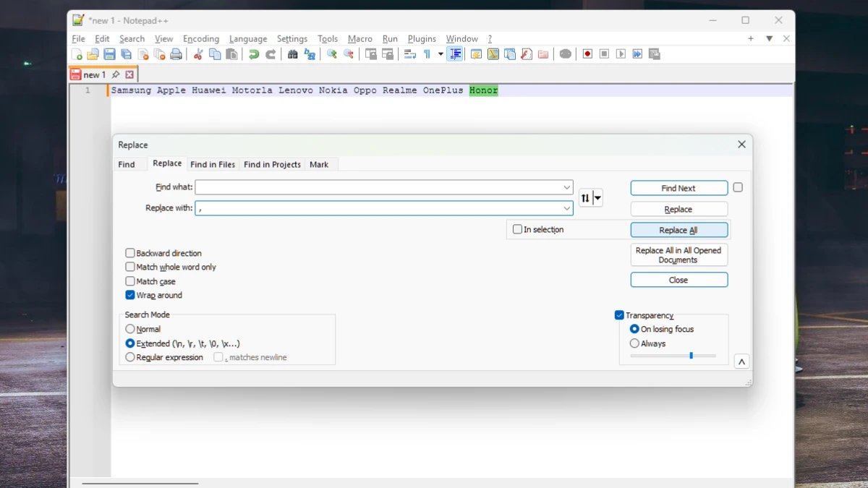Image resolution: width=868 pixels, height=488 pixels.
Task: Click the Redo arrow icon
Action: click(271, 54)
